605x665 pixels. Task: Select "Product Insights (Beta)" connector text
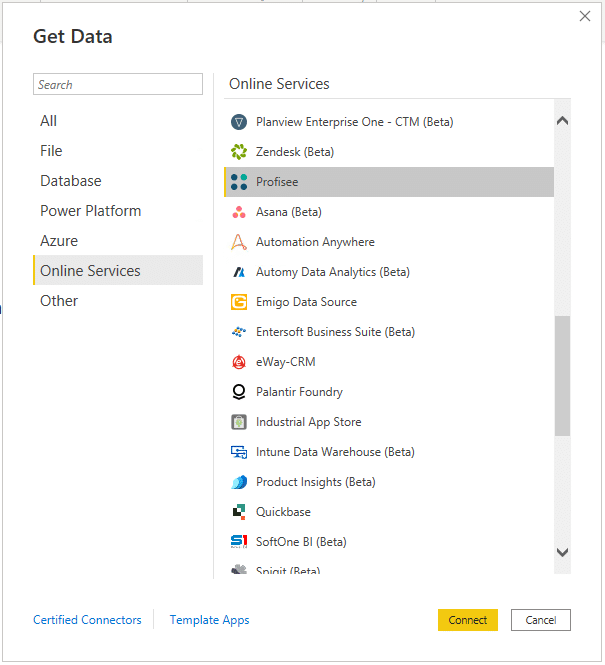[315, 482]
